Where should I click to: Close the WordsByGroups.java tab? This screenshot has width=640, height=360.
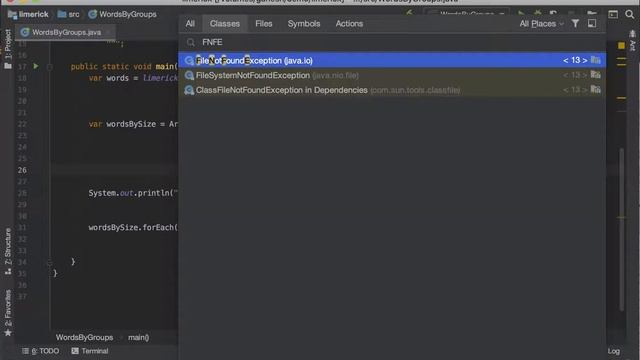(x=109, y=32)
